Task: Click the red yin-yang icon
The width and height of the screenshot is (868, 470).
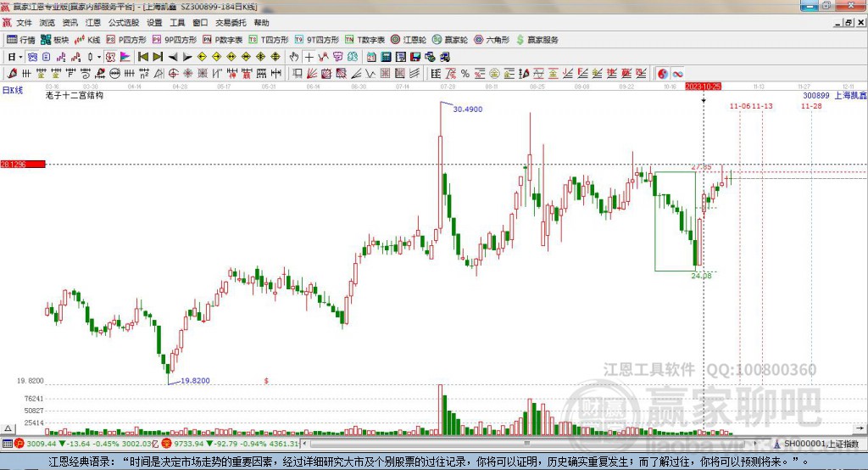Action: point(662,73)
